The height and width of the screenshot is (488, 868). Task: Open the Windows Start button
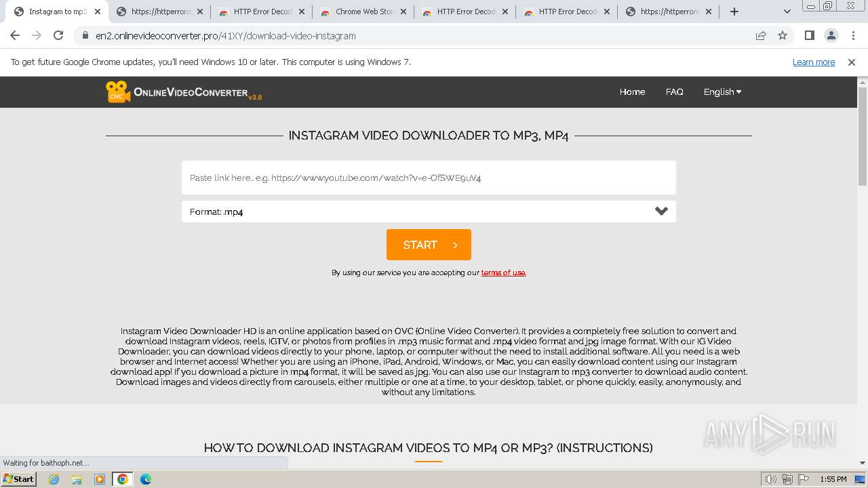[x=19, y=479]
